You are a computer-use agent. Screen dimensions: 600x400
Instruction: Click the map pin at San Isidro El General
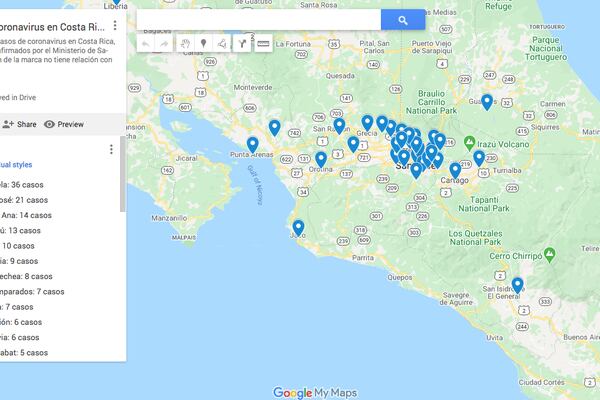coord(517,286)
